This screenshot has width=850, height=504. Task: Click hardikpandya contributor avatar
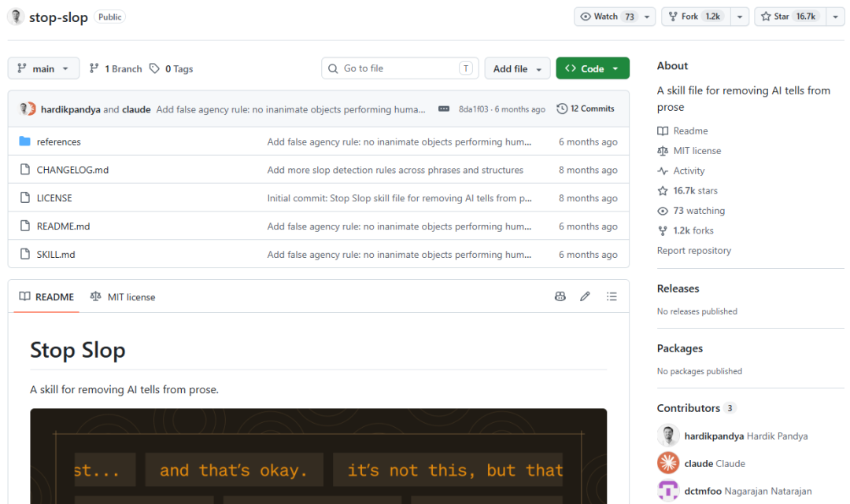coord(668,436)
